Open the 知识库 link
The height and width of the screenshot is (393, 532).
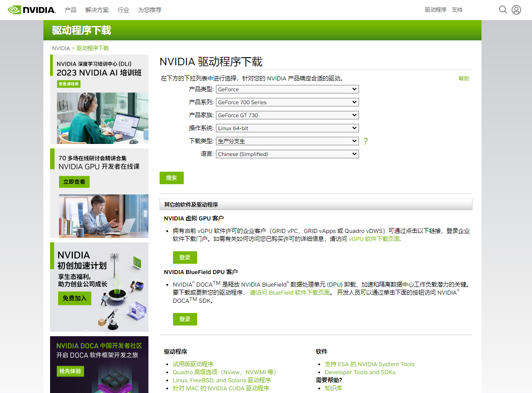[x=333, y=388]
